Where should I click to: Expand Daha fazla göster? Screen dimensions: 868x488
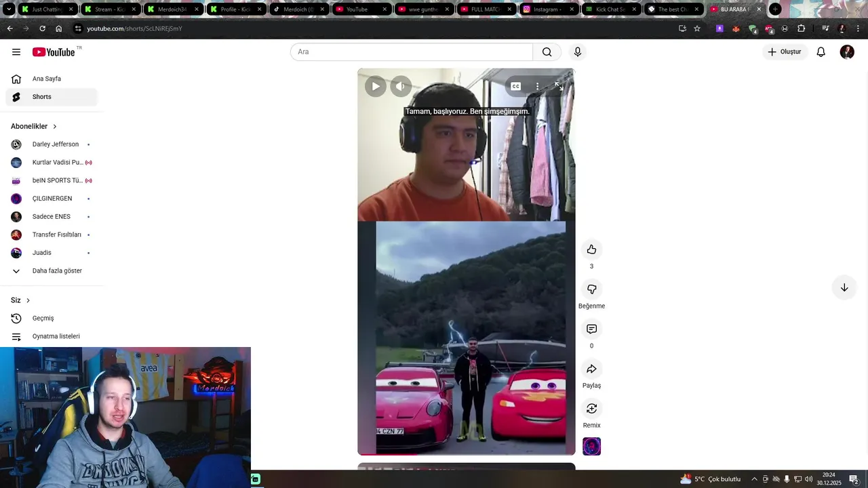click(x=52, y=271)
